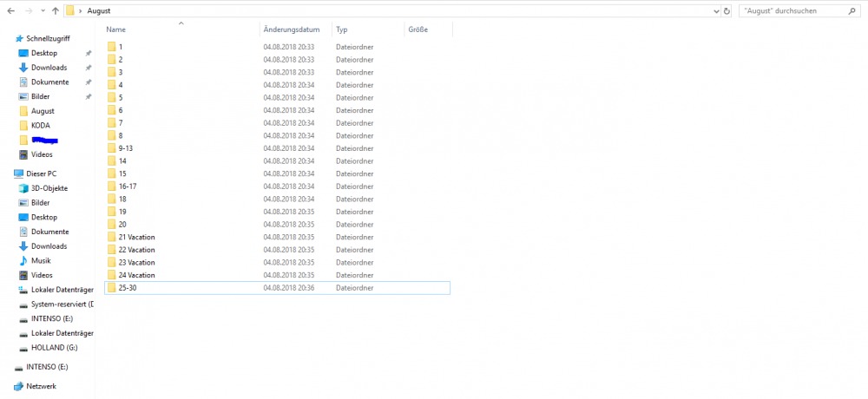Image resolution: width=868 pixels, height=399 pixels.
Task: Open the recent locations dropdown arrow
Action: pyautogui.click(x=43, y=10)
